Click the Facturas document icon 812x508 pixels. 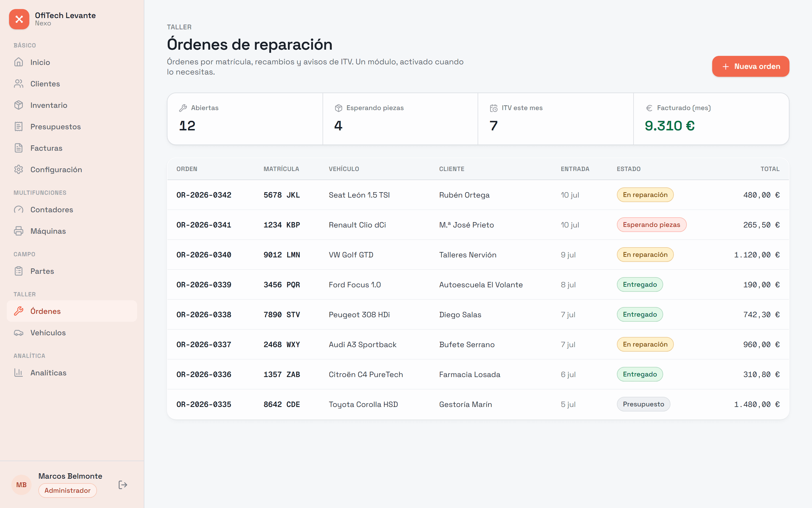[19, 148]
